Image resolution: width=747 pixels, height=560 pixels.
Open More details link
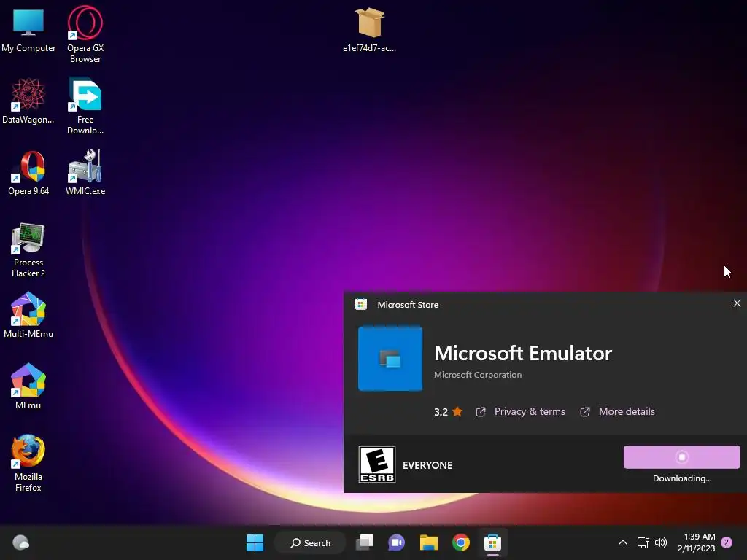point(617,411)
